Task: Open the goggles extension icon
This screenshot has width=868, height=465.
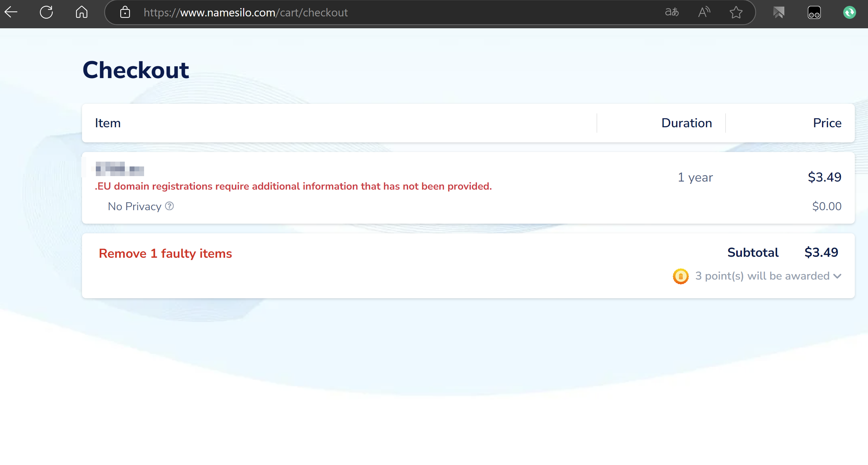Action: 814,13
